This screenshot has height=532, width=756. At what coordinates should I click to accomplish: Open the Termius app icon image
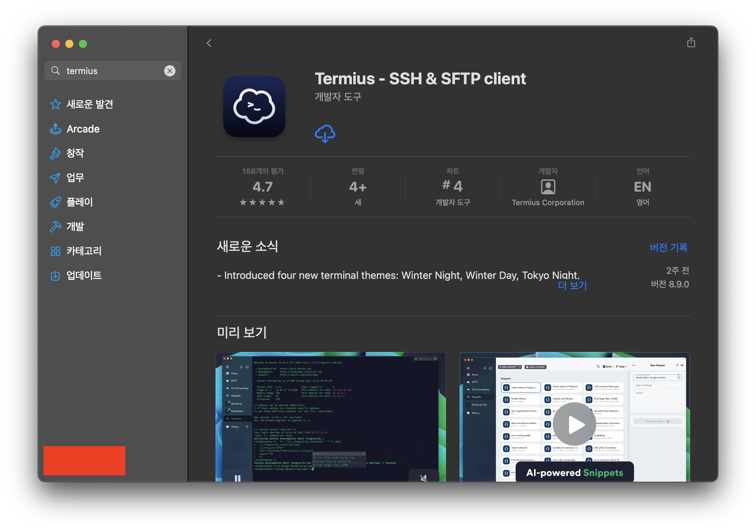point(254,106)
